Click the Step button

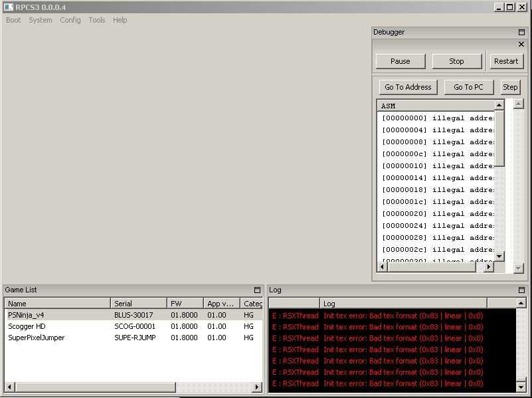(x=510, y=87)
